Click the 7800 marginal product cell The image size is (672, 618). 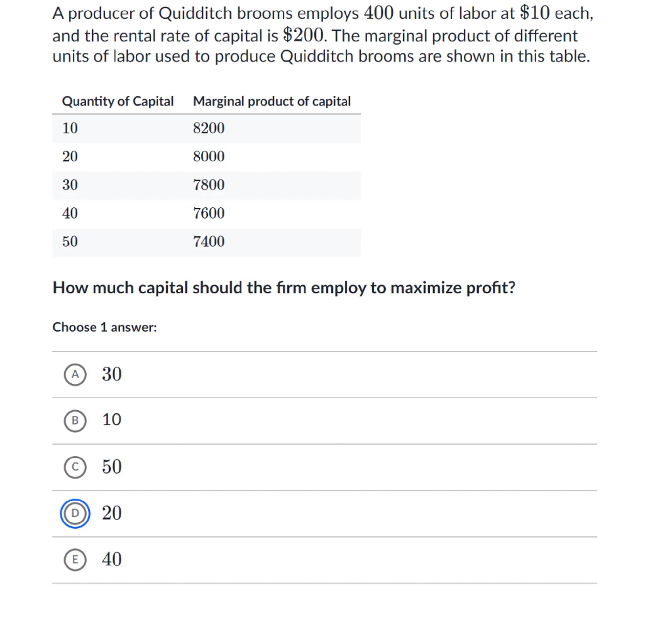click(x=209, y=185)
